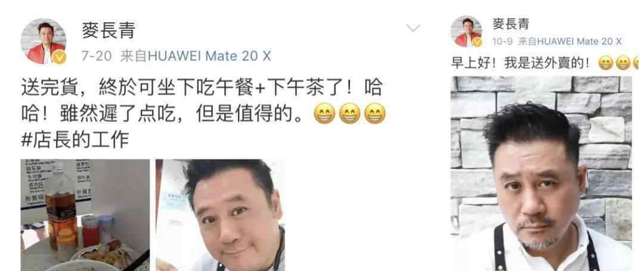Click the 7-20 post date
Viewport: 644px width, 271px height.
[x=97, y=56]
